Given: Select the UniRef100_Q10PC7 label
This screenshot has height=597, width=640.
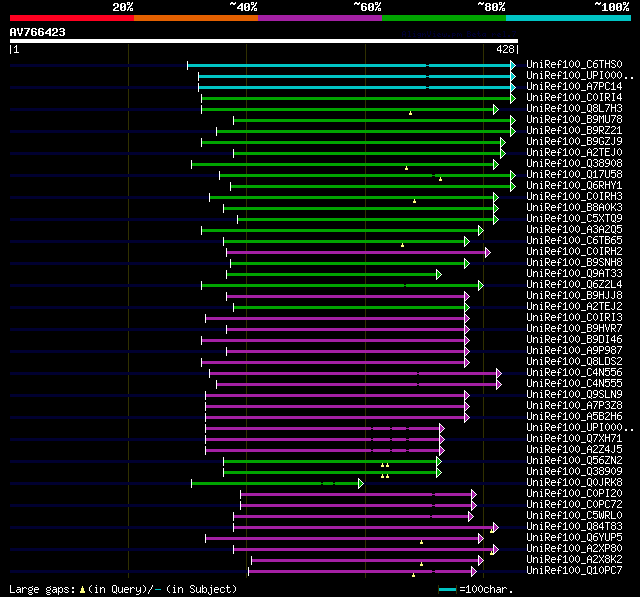Looking at the screenshot, I should (x=574, y=571).
